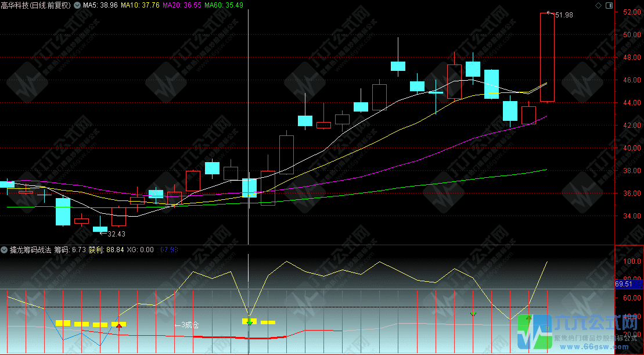Click the 51.98 high price marker
The width and height of the screenshot is (644, 355).
(563, 15)
